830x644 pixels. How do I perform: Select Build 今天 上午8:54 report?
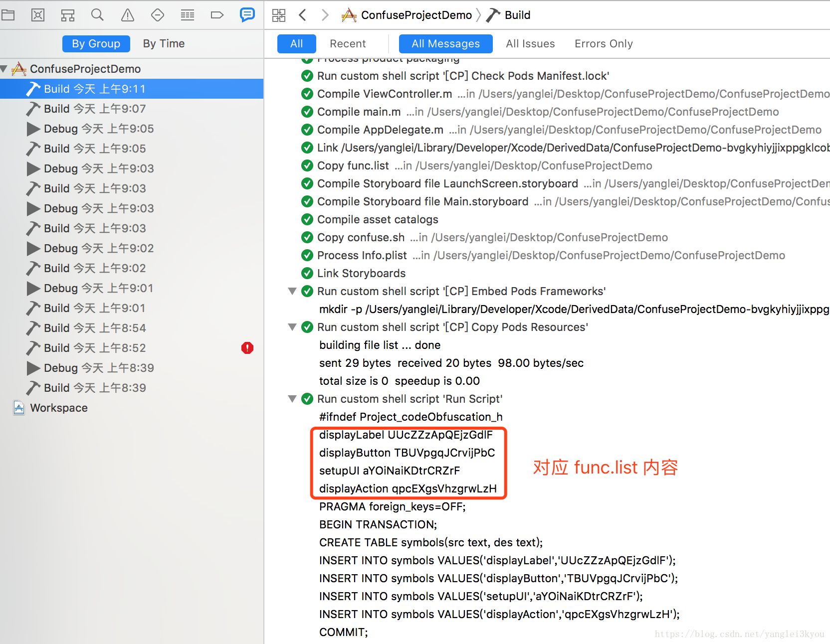tap(132, 328)
